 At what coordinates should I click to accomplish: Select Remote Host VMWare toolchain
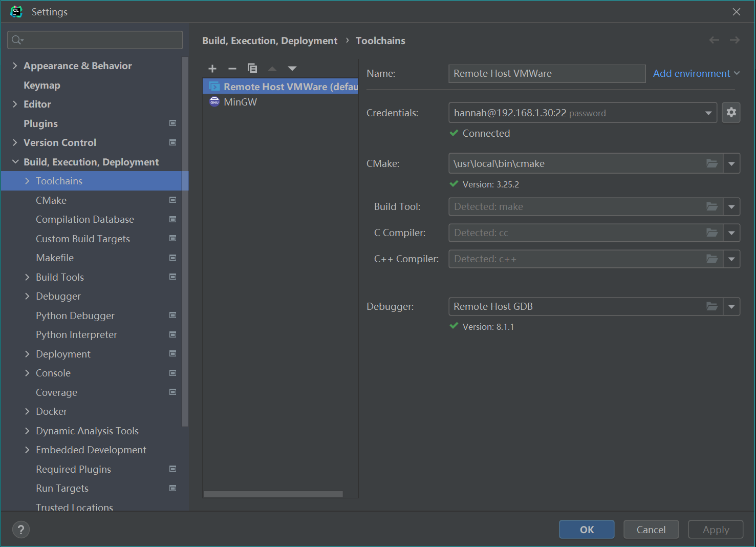pyautogui.click(x=280, y=87)
